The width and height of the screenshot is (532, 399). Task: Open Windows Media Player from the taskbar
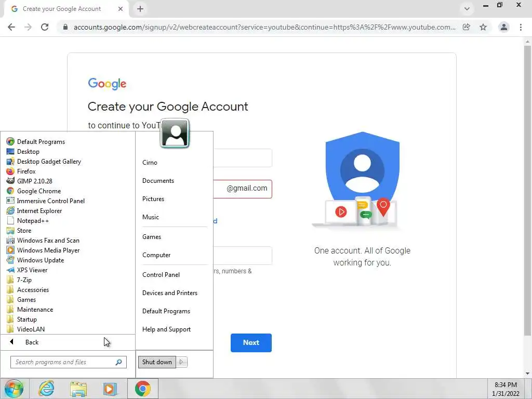110,389
